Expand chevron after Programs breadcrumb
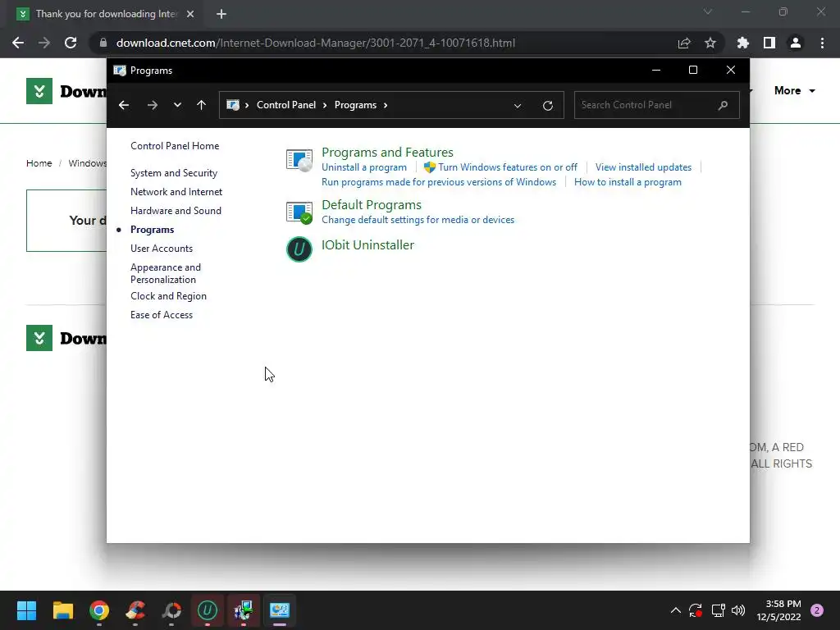The height and width of the screenshot is (630, 840). [386, 105]
